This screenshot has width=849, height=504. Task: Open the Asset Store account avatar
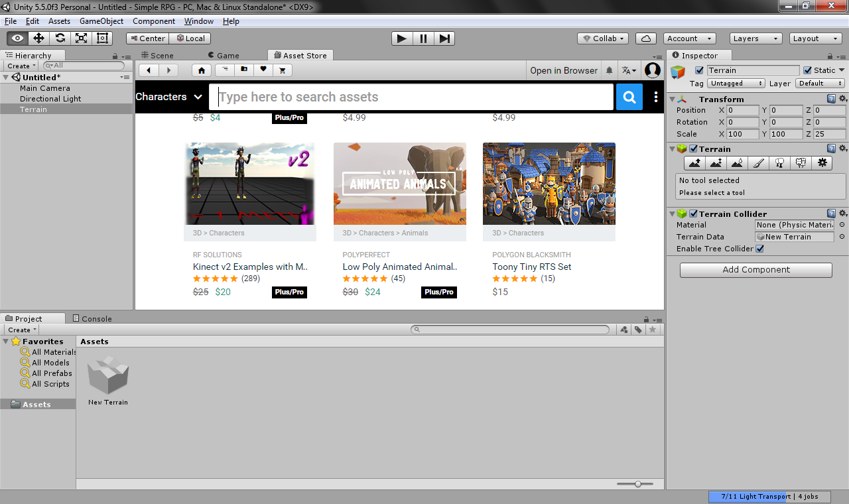(x=653, y=70)
